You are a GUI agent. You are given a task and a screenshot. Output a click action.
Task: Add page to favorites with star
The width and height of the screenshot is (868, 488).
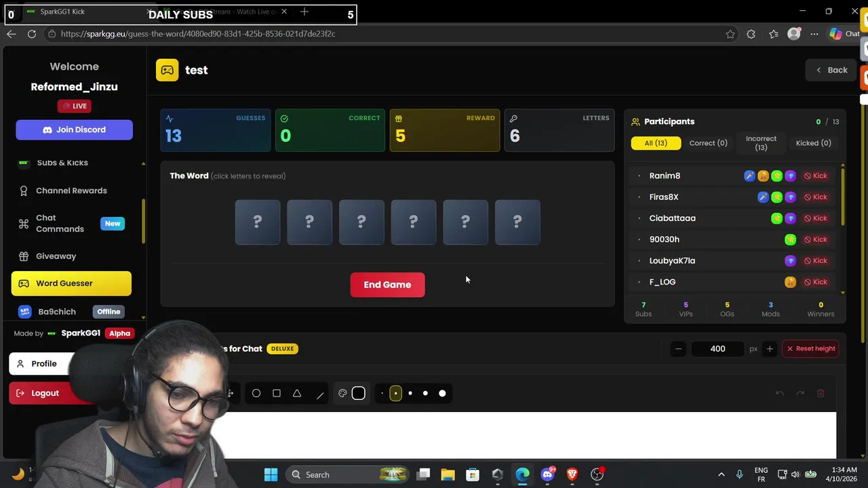point(730,34)
